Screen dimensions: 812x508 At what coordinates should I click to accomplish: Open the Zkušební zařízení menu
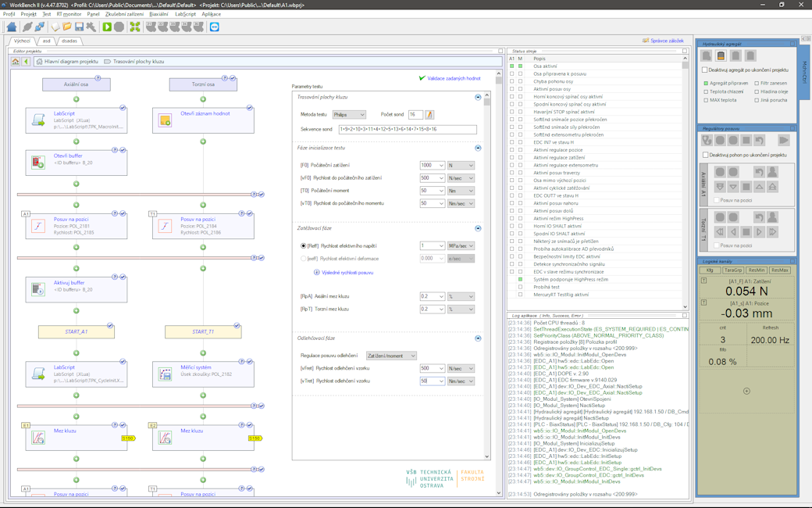(x=124, y=14)
